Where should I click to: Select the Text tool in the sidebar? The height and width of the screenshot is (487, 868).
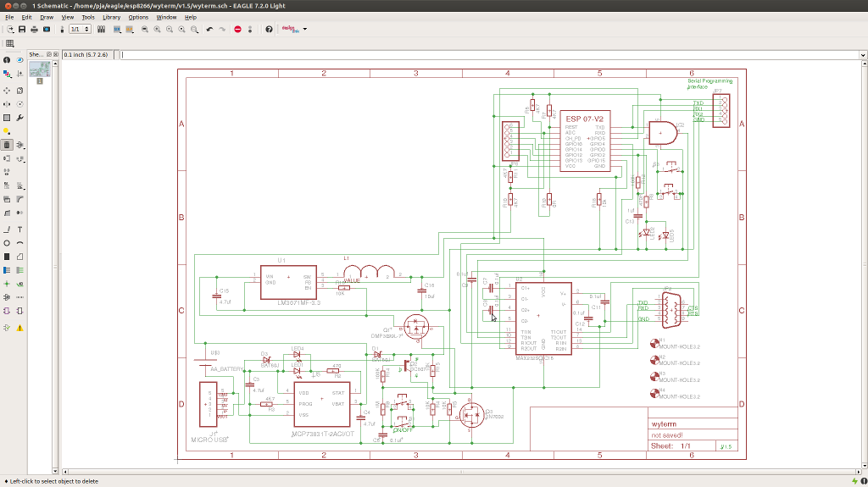point(19,230)
